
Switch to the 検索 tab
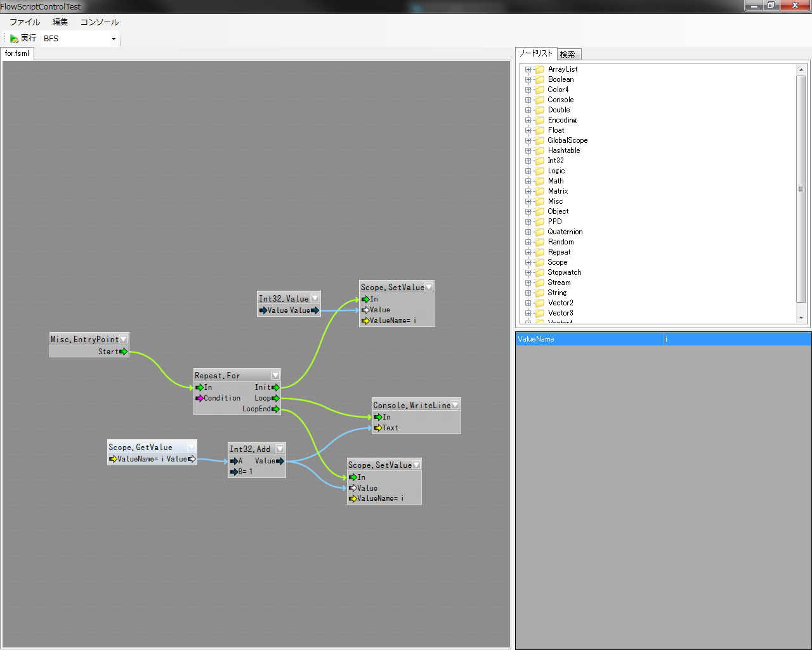pyautogui.click(x=568, y=55)
